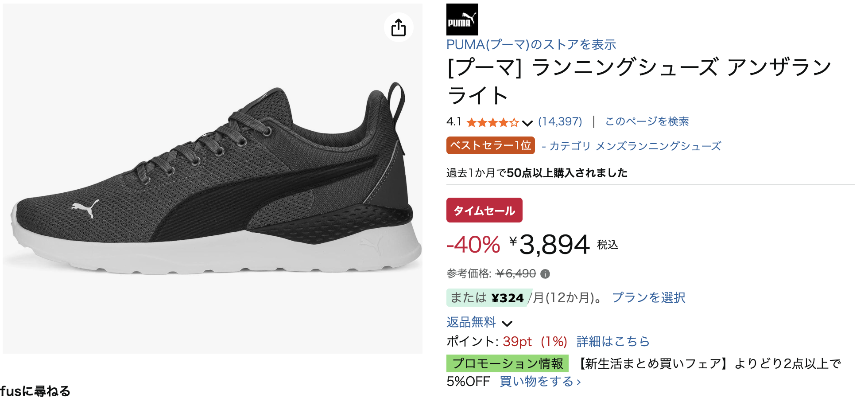This screenshot has width=868, height=398.
Task: Click the ベストセラー1位 badge
Action: (490, 145)
